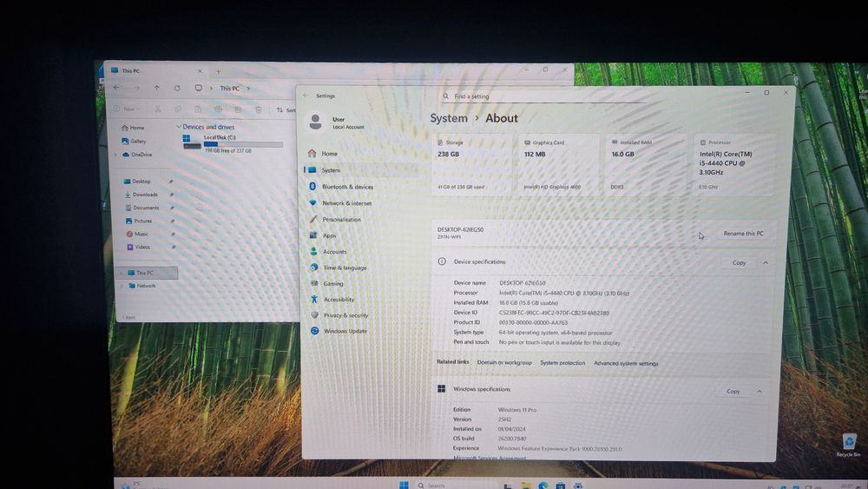
Task: Click the Rename icon in File Explorer toolbar
Action: coord(218,109)
